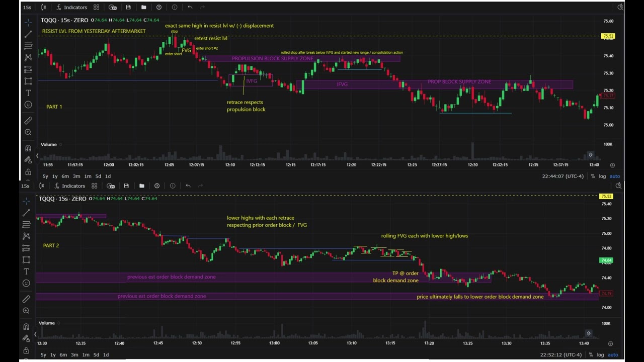
Task: Toggle lock all drawings in top chart
Action: (x=28, y=171)
